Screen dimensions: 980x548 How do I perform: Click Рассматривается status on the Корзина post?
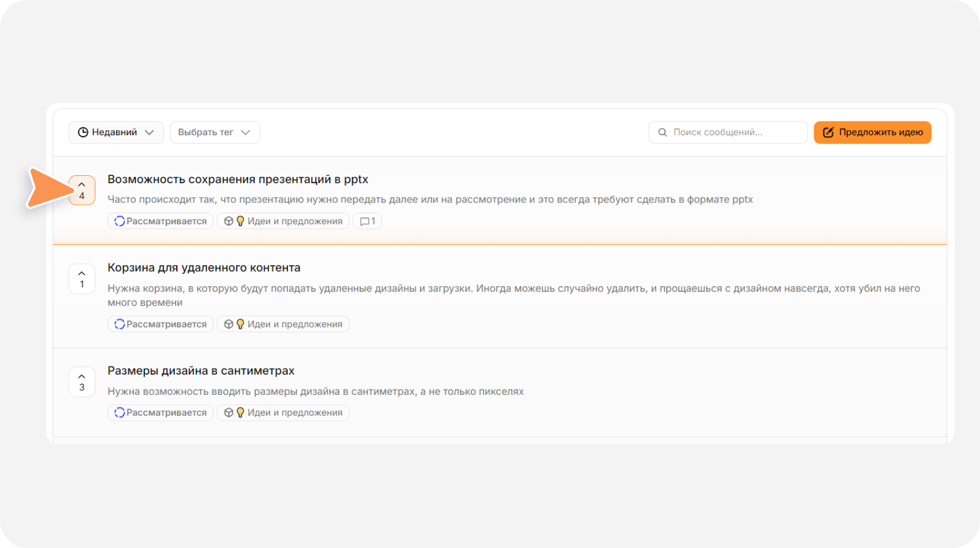(161, 324)
